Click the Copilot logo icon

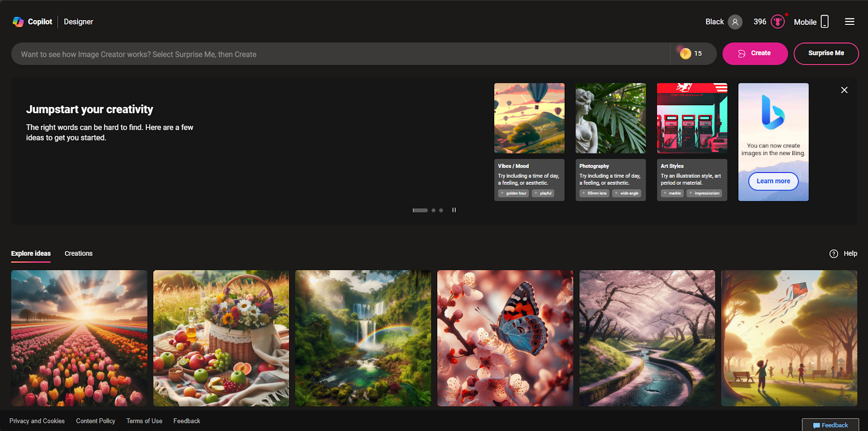click(18, 22)
